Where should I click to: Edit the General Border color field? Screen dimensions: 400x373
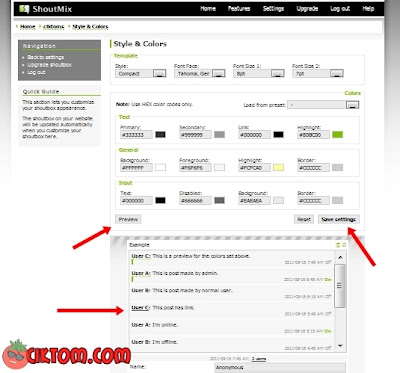pos(314,168)
